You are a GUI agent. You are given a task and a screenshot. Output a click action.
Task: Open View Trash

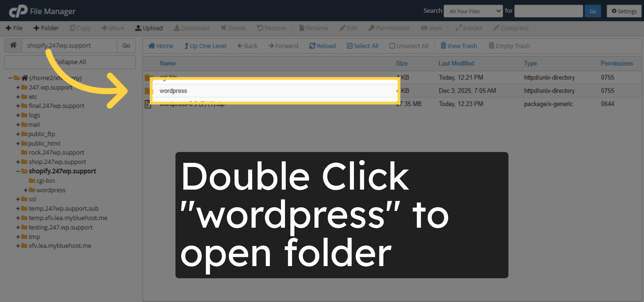tap(459, 46)
